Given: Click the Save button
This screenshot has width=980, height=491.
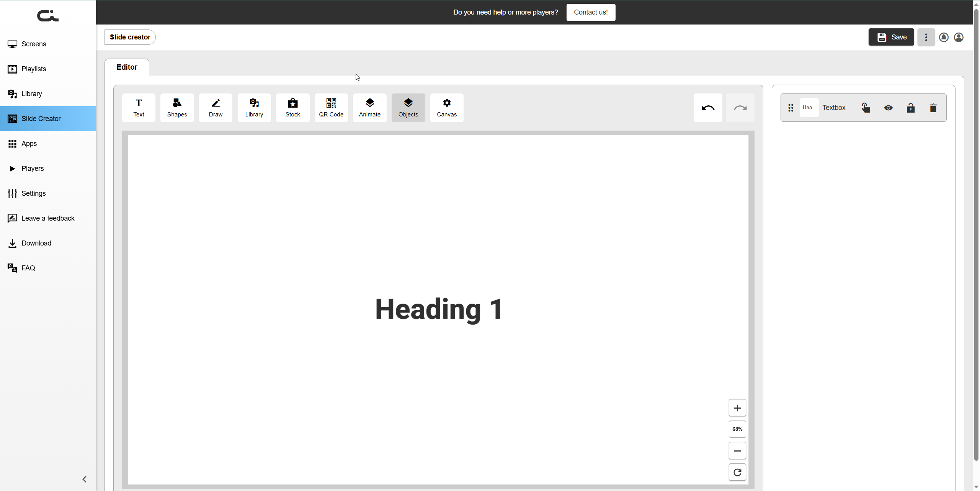Looking at the screenshot, I should [x=891, y=37].
